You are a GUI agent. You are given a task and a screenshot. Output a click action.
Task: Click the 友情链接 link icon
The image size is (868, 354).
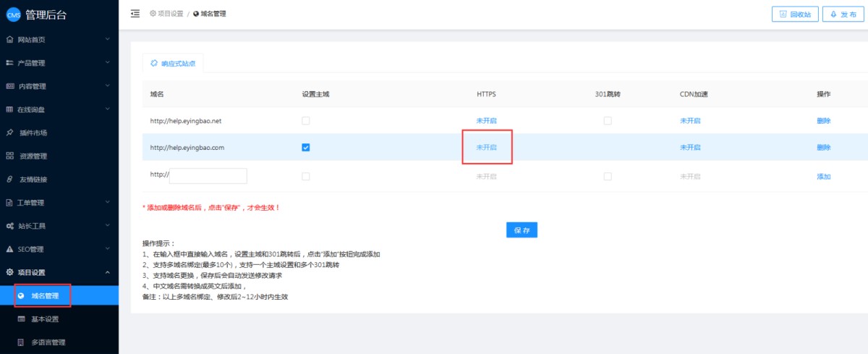9,179
